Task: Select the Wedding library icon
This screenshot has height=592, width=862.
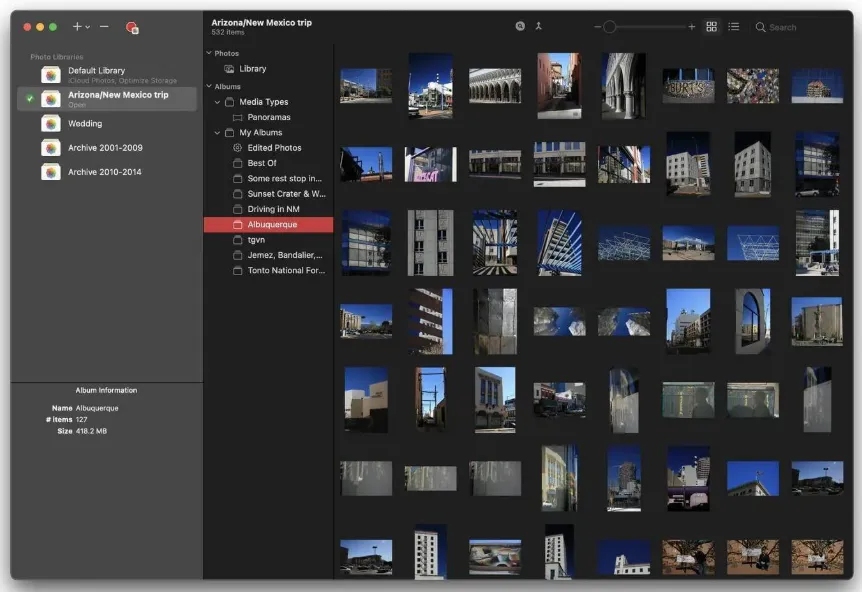Action: [51, 124]
